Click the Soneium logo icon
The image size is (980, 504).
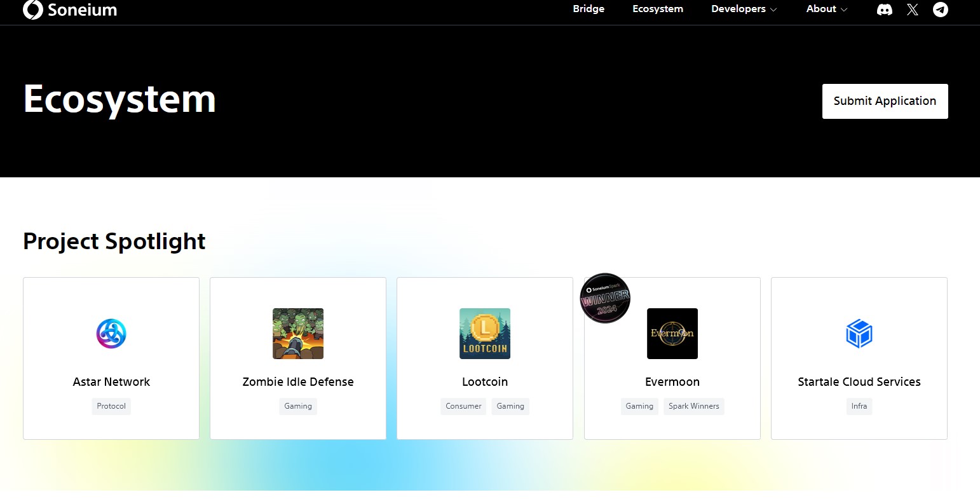click(33, 10)
